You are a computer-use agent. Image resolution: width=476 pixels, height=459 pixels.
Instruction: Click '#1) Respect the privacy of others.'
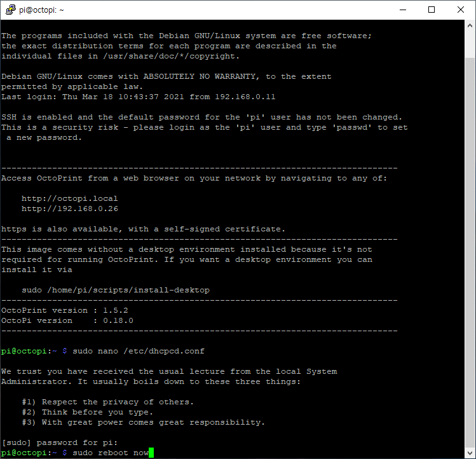pyautogui.click(x=108, y=402)
